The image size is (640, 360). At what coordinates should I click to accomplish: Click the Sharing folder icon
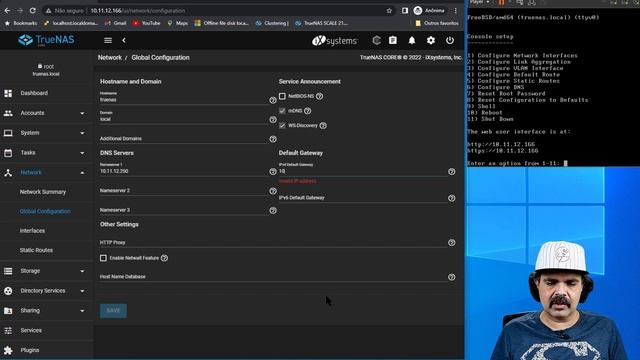[x=8, y=311]
